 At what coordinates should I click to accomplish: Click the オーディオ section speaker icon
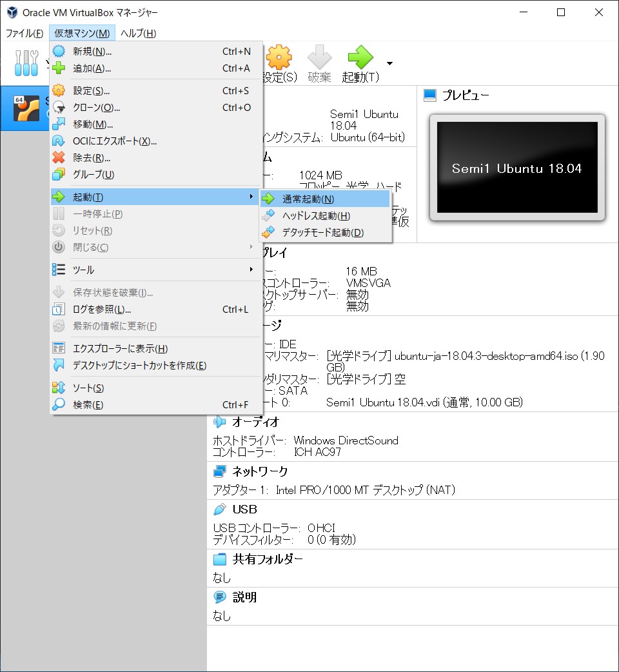pyautogui.click(x=220, y=422)
